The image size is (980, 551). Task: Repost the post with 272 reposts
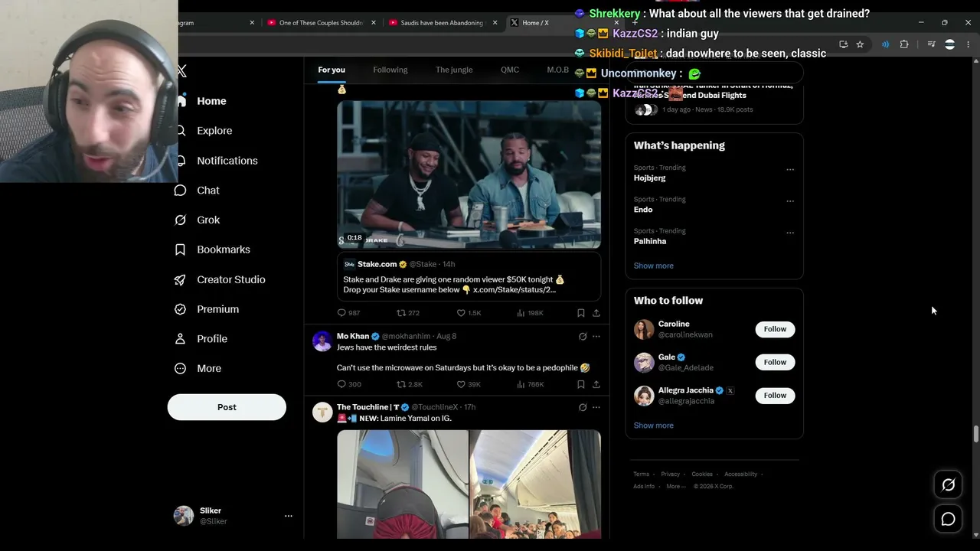tap(408, 313)
